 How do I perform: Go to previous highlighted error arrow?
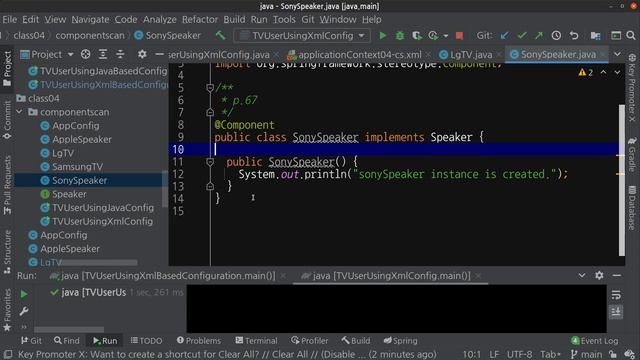[x=603, y=72]
